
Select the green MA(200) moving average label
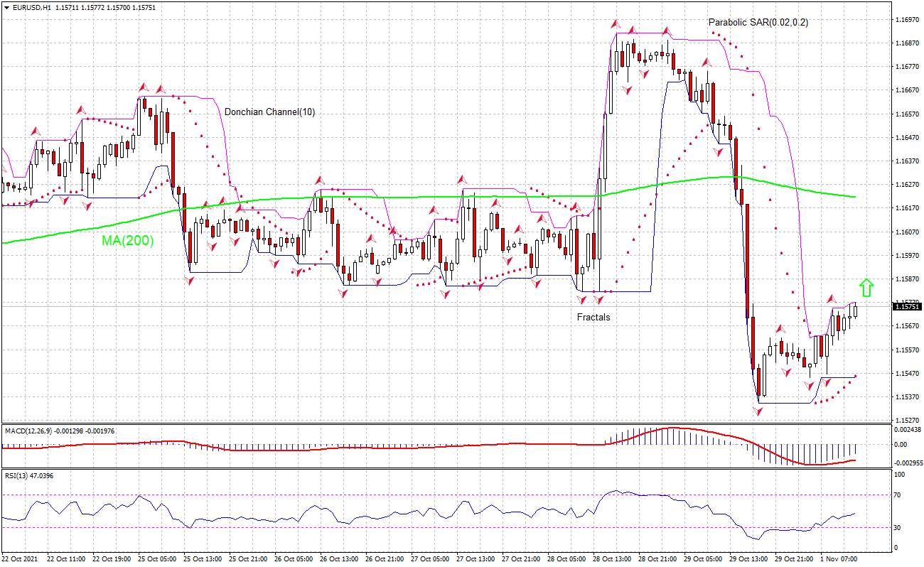pos(127,242)
